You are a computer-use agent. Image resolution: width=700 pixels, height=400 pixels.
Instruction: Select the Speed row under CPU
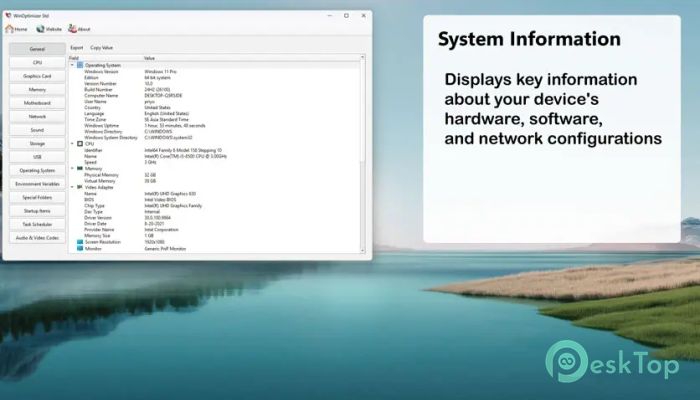coord(214,162)
